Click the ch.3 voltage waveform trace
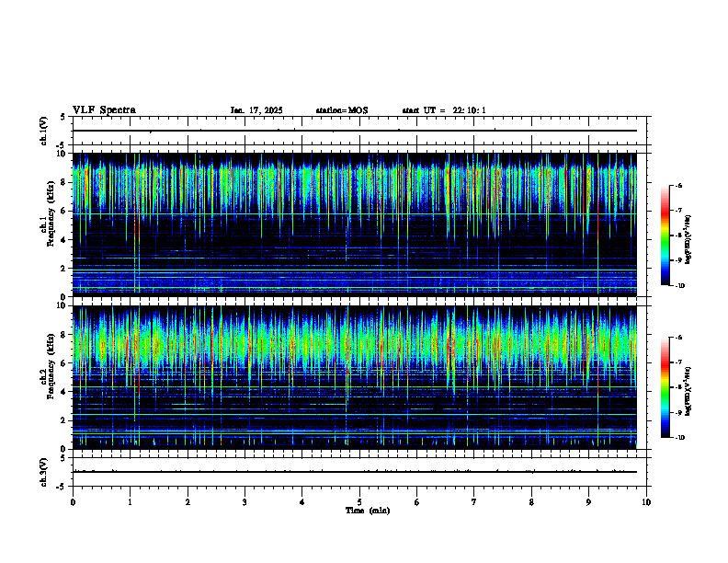728x563 pixels. coord(355,472)
